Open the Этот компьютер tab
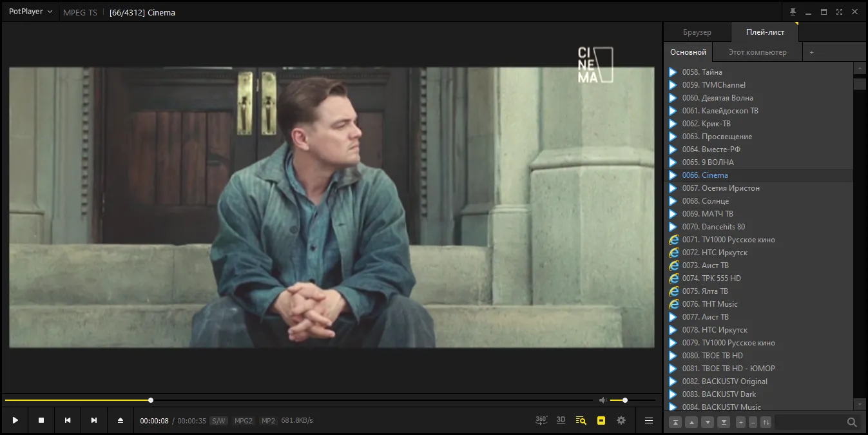This screenshot has height=435, width=868. pos(758,52)
